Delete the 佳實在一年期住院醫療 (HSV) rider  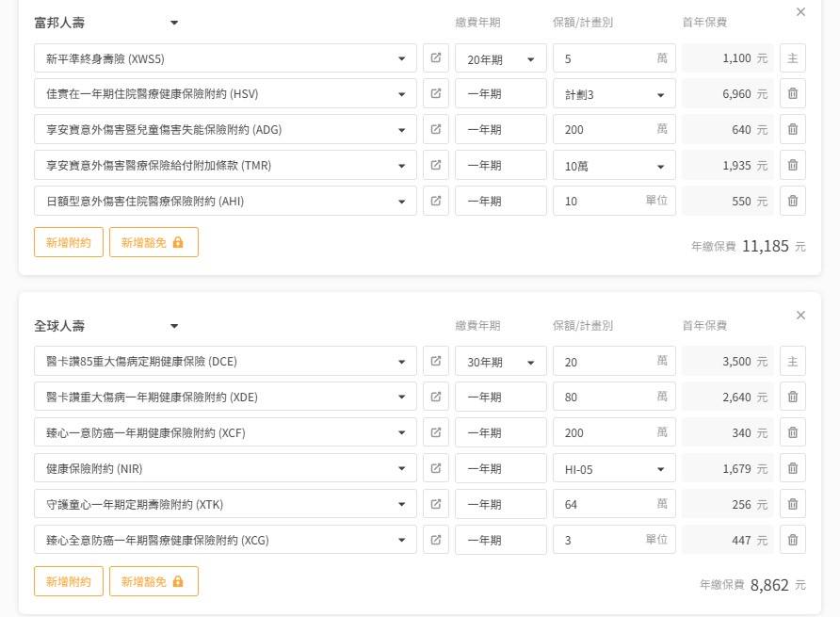click(x=792, y=94)
